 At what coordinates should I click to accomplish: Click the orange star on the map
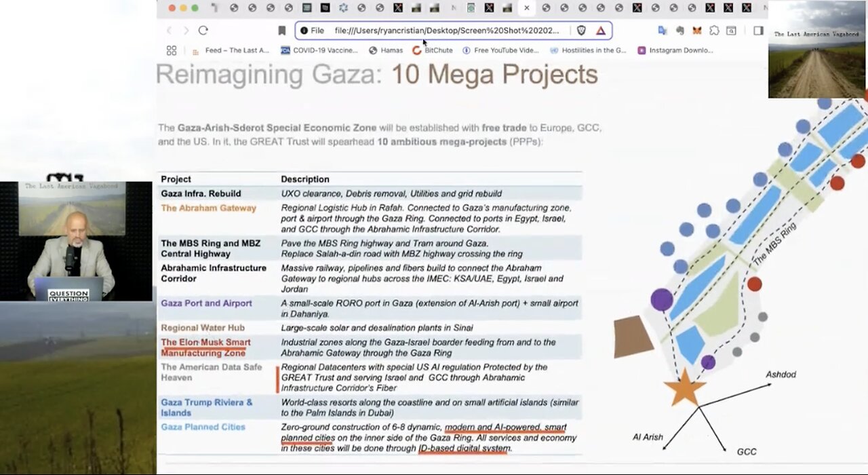pyautogui.click(x=684, y=387)
